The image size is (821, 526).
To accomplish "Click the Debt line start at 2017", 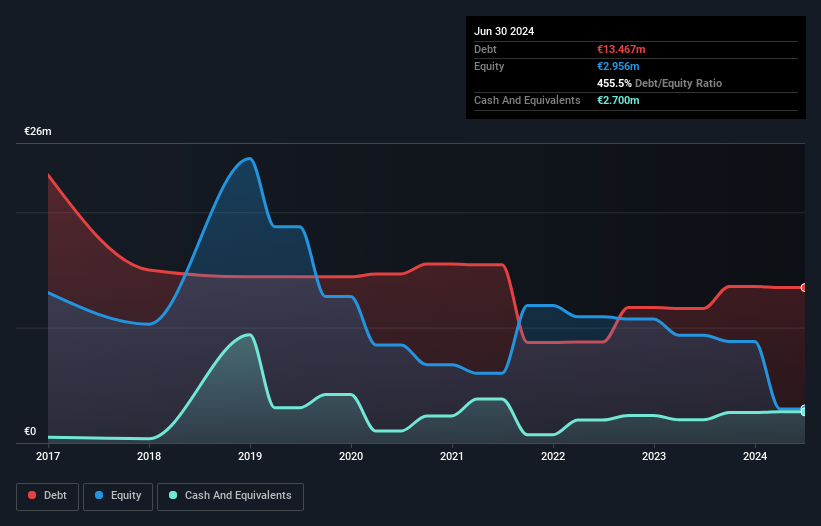I will pyautogui.click(x=49, y=175).
